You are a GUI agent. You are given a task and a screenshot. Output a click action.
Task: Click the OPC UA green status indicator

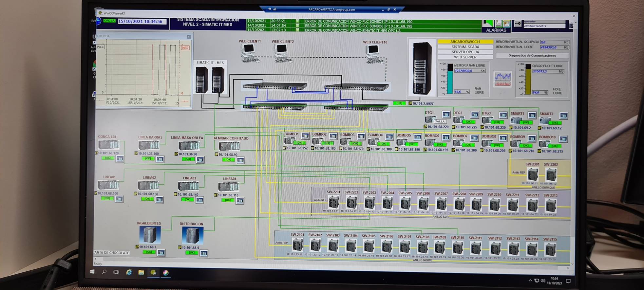point(109,21)
